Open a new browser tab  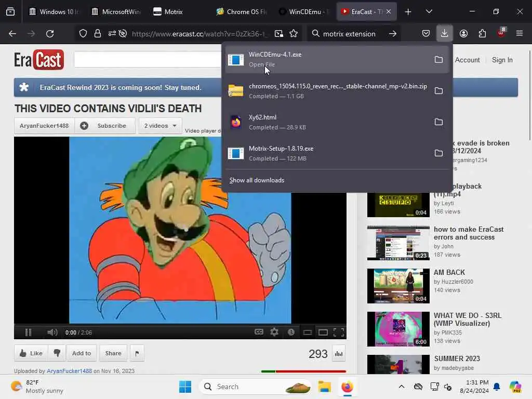click(x=408, y=12)
